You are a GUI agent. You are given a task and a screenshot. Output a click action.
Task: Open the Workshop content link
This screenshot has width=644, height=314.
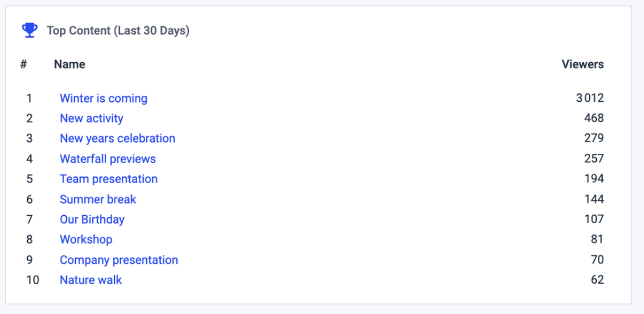86,239
